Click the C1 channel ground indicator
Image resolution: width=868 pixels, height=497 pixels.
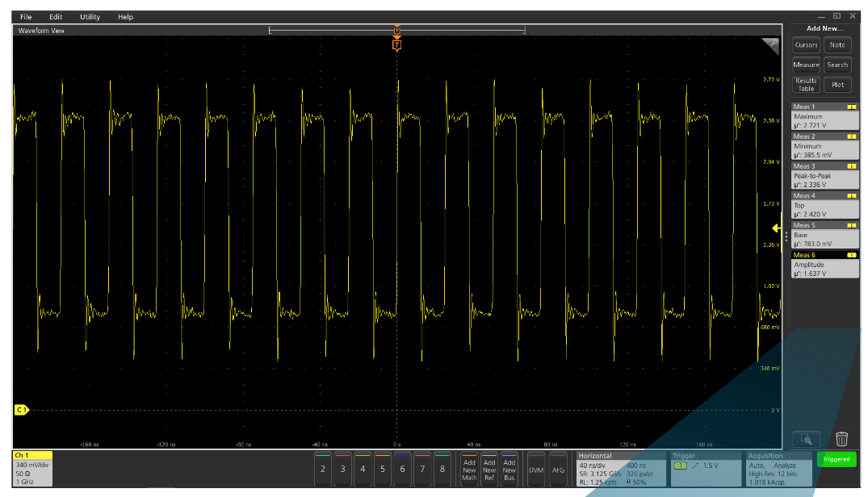click(x=22, y=410)
